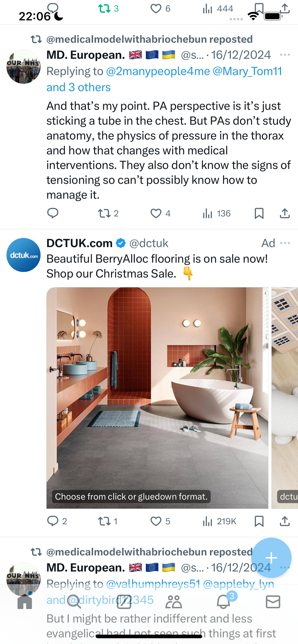Expand the 'and 3 others' reply list

pyautogui.click(x=78, y=87)
